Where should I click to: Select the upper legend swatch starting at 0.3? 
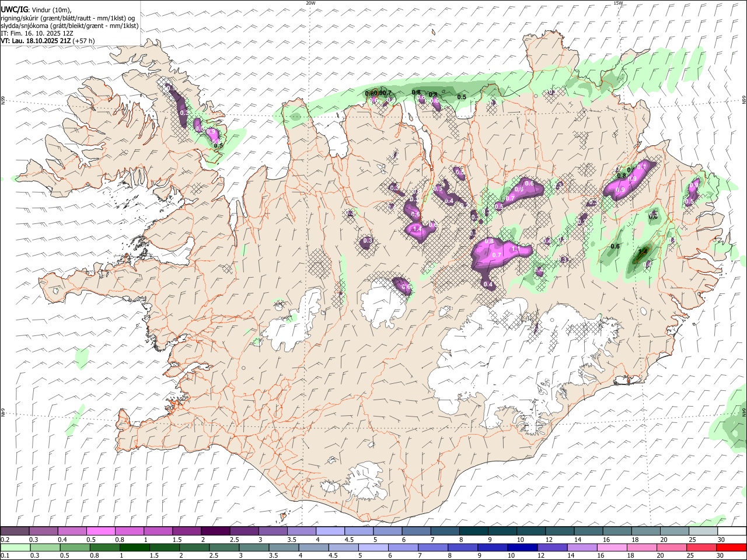click(44, 531)
